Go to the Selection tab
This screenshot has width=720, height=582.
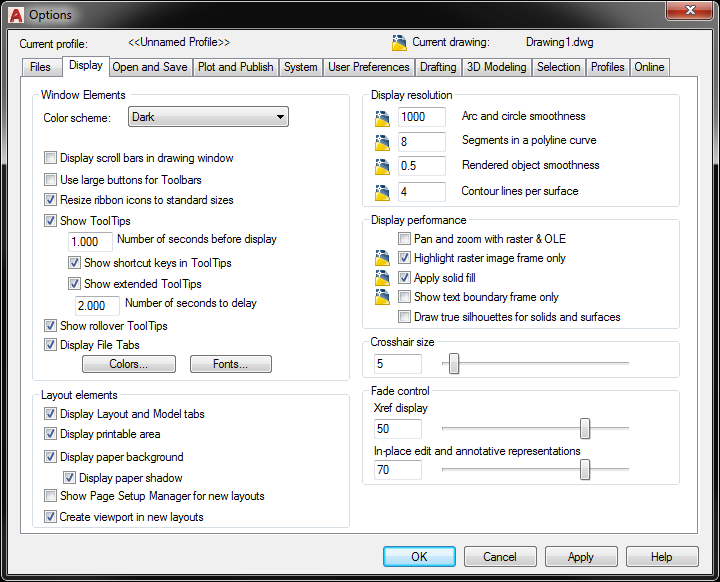559,67
